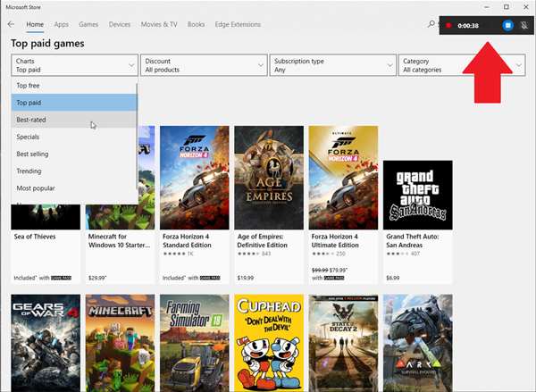536x392 pixels.
Task: Open Forza Horizon 4 Standard Edition cover
Action: click(x=195, y=178)
